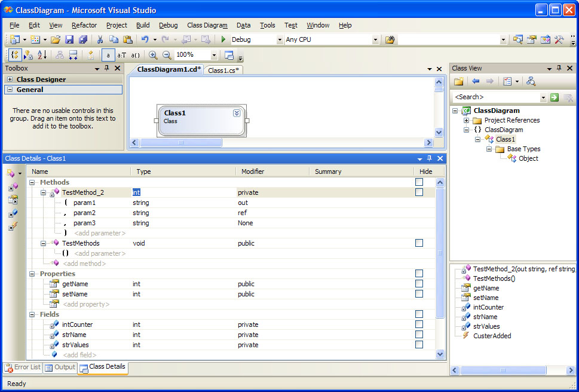Click the Zoom Out magnifier icon
Screen dimensions: 579x392
point(167,55)
